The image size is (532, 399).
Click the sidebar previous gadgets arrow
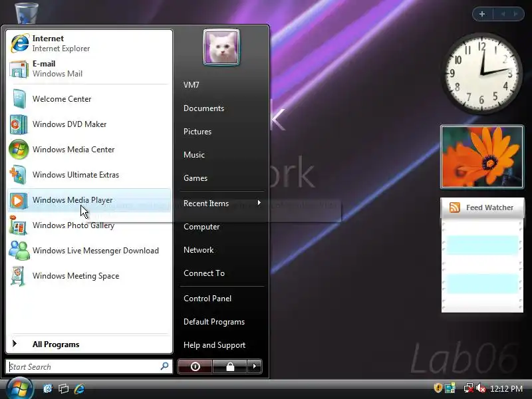pyautogui.click(x=503, y=14)
